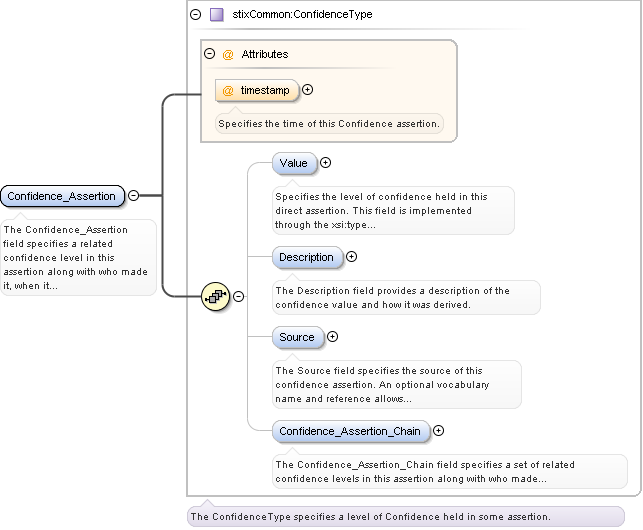
Task: Expand the Description element
Action: coord(351,257)
